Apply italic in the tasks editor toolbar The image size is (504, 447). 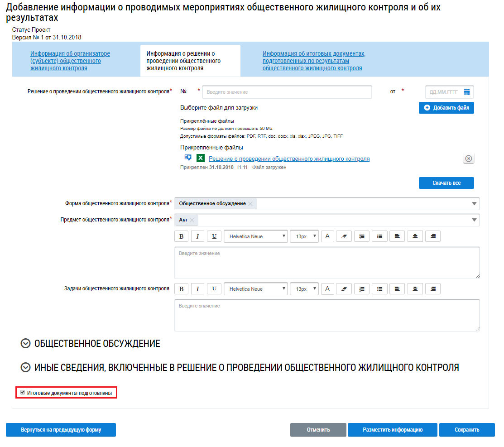(x=198, y=289)
